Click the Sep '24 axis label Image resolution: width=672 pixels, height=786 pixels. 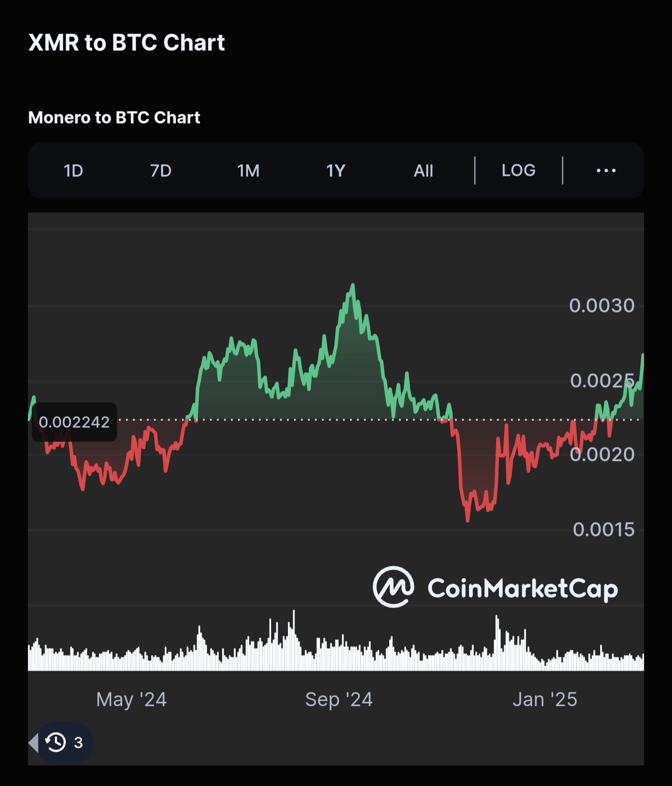coord(339,699)
